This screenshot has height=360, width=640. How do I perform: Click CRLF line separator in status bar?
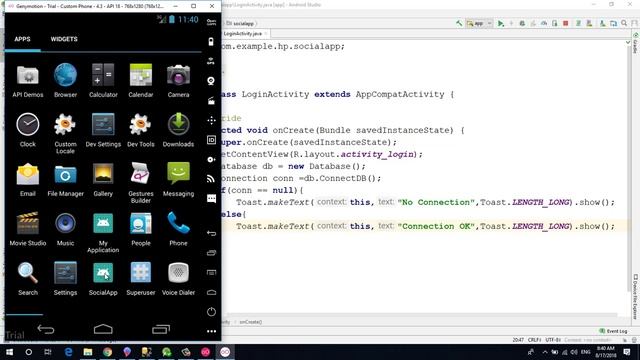(x=534, y=340)
